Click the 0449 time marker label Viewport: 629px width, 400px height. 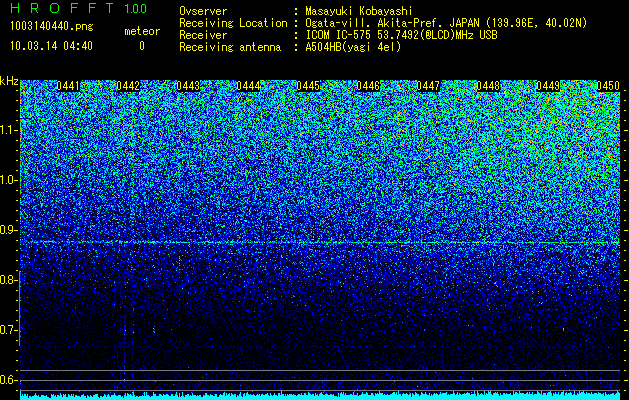pos(548,86)
